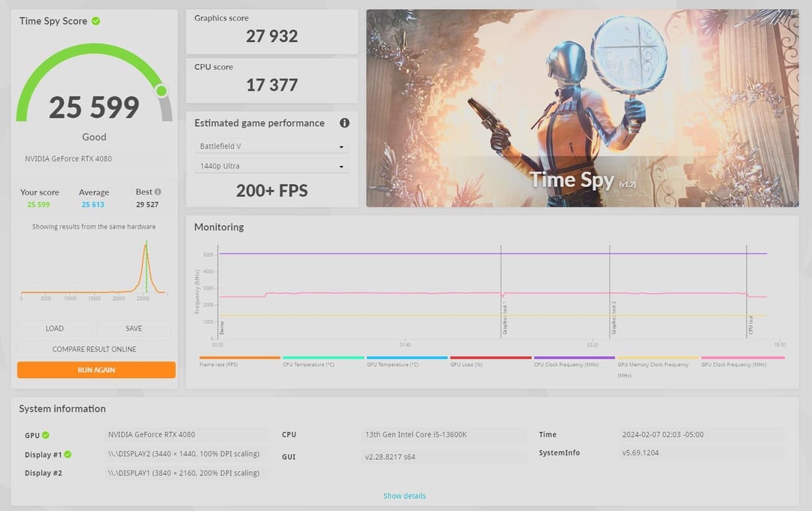812x511 pixels.
Task: Toggle the GPU Clock Frequency legend bar
Action: point(743,357)
